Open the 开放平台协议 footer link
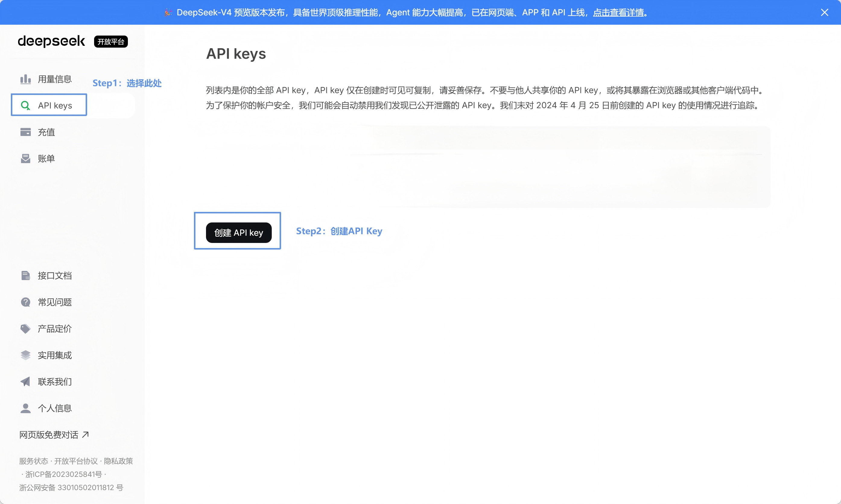 pyautogui.click(x=76, y=461)
